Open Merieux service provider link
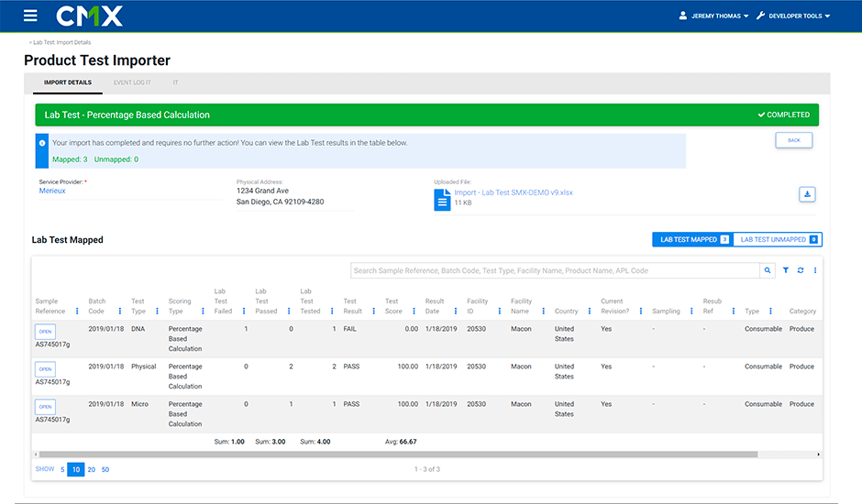This screenshot has height=504, width=862. coord(52,191)
